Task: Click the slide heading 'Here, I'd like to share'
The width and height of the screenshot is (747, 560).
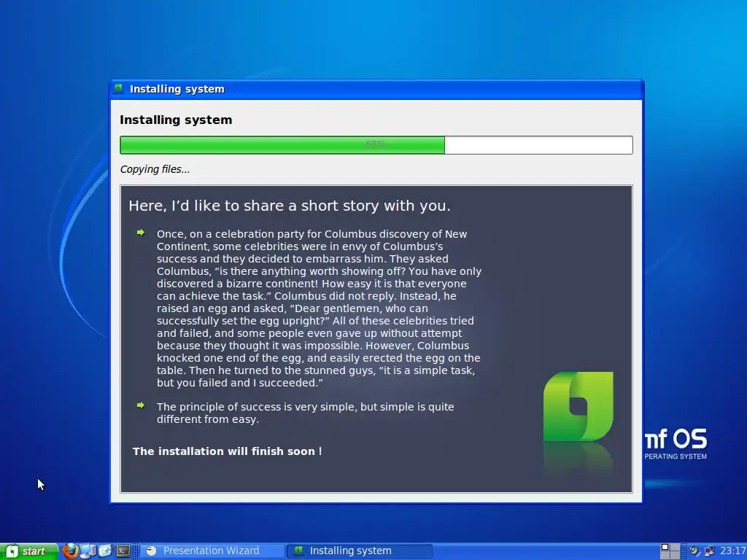Action: pyautogui.click(x=289, y=205)
